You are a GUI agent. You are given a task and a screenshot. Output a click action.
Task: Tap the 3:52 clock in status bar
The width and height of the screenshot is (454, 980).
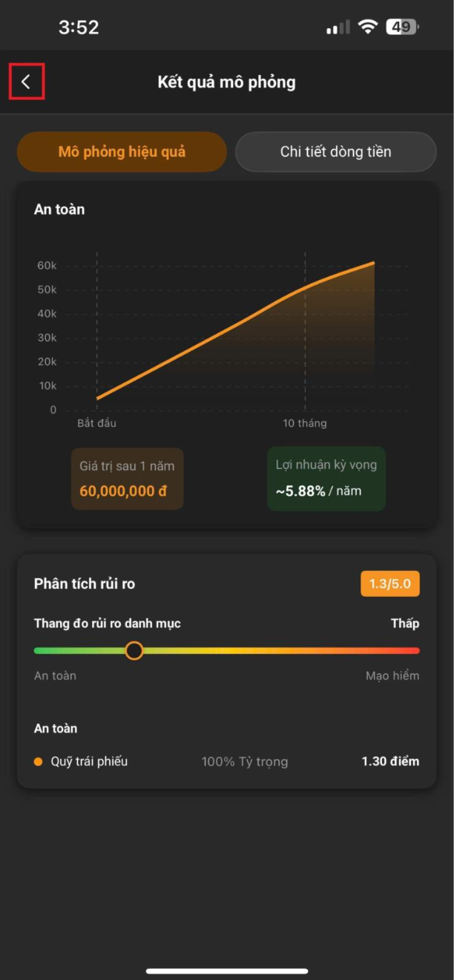coord(79,27)
